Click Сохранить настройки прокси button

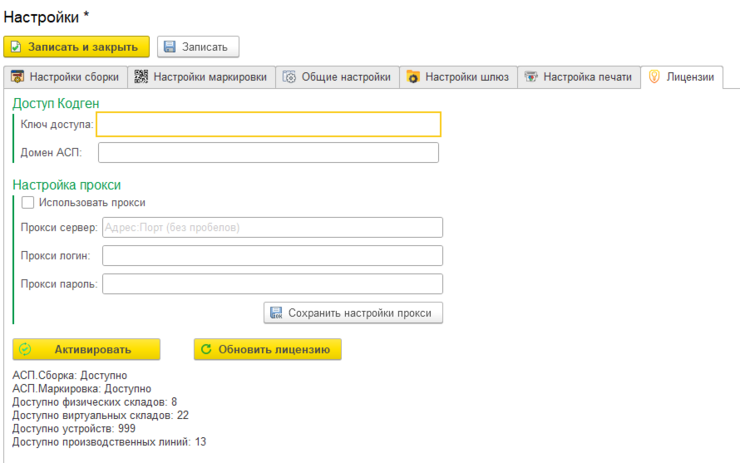point(353,313)
